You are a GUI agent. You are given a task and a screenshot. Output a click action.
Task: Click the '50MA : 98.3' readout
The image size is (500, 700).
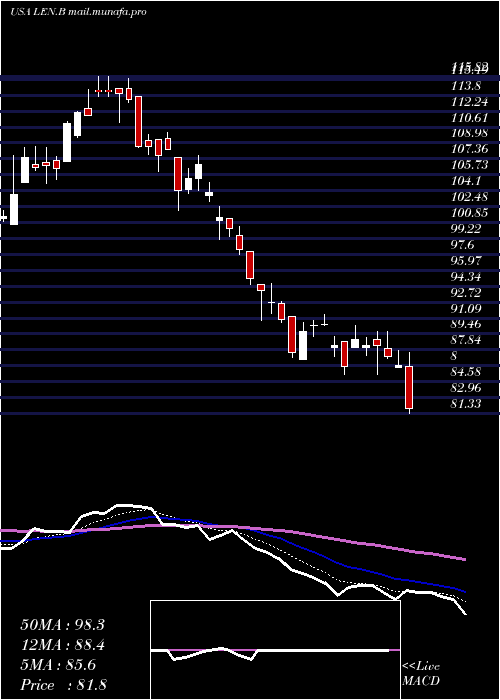(62, 625)
